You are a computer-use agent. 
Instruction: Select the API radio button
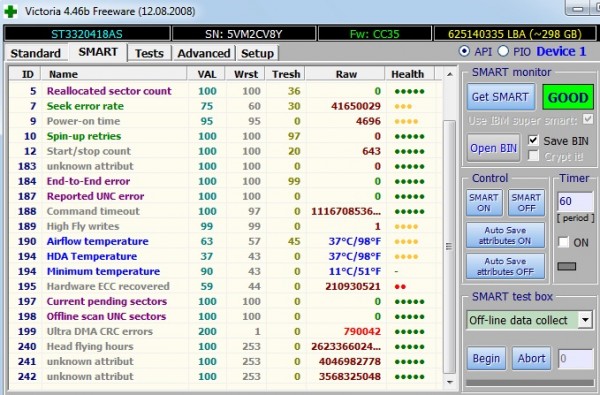[x=464, y=51]
